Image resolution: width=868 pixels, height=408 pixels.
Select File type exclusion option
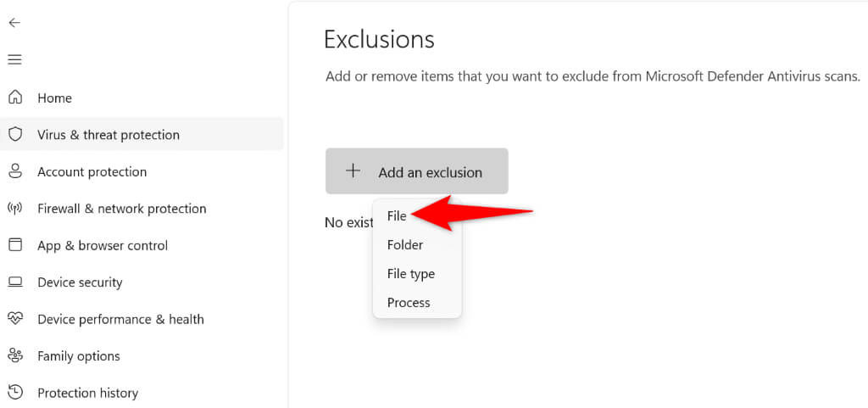click(410, 274)
